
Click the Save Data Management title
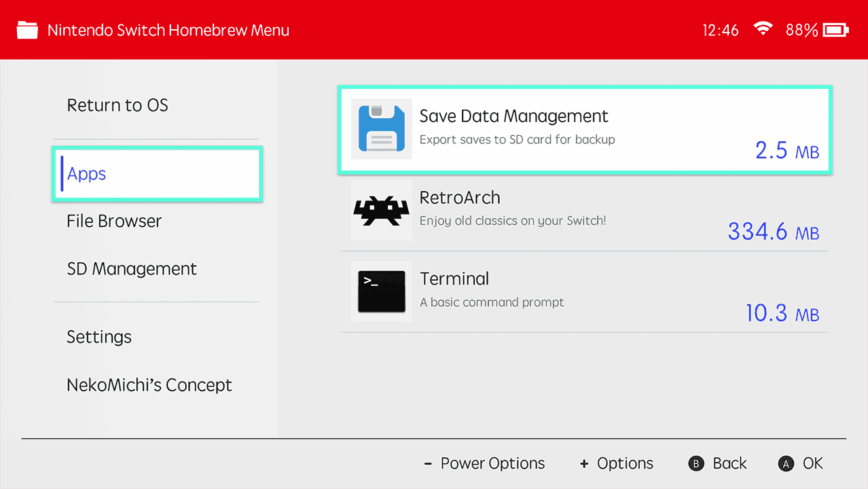click(x=514, y=116)
